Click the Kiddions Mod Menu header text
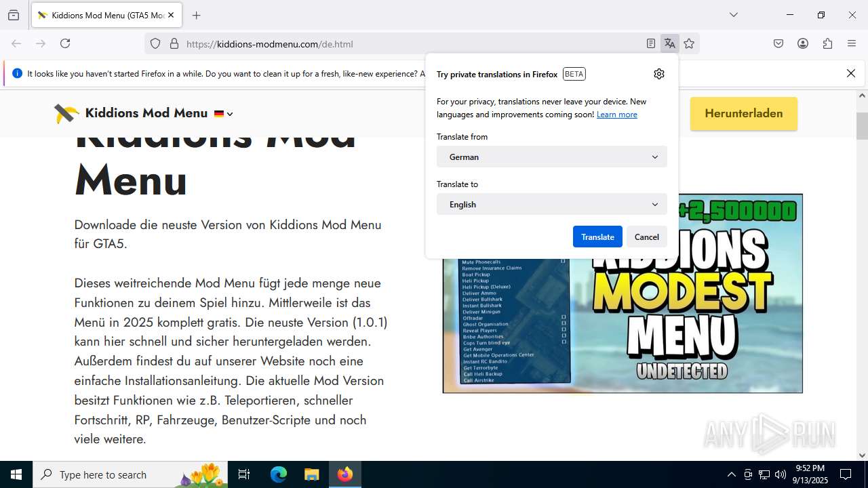The height and width of the screenshot is (488, 868). point(146,113)
